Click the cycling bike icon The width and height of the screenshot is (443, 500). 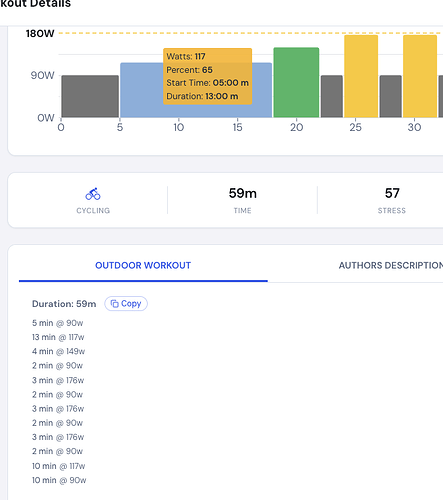pos(93,194)
